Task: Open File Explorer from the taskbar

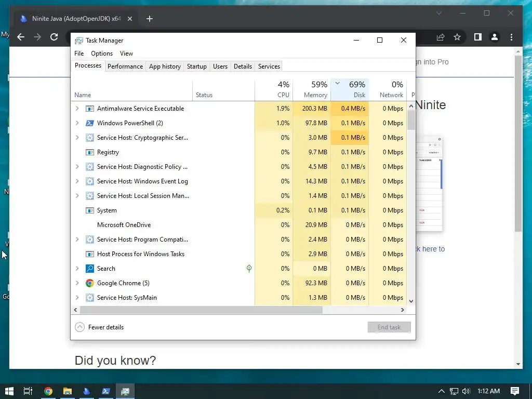Action: click(x=68, y=391)
